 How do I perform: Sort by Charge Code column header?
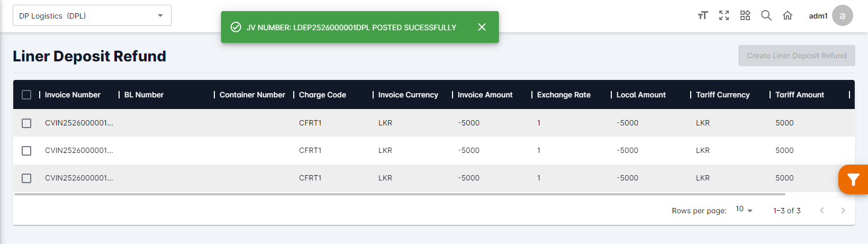[x=322, y=95]
